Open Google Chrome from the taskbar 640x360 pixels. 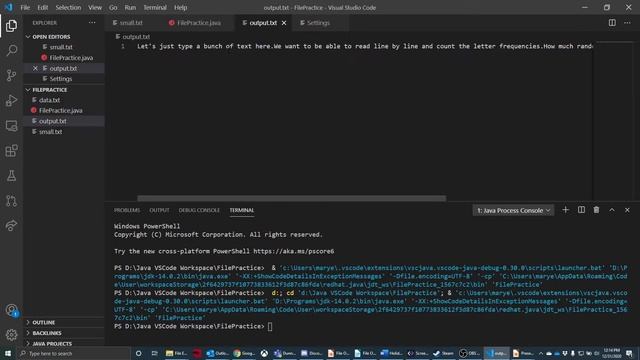(243, 353)
